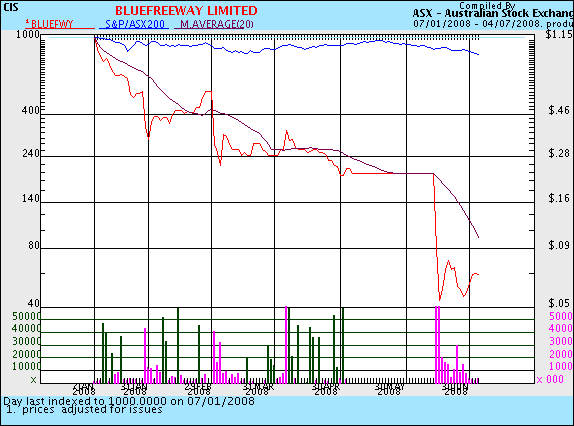Click the ASX - Australian Stock Exchange text
This screenshot has height=426, width=574.
(x=493, y=14)
